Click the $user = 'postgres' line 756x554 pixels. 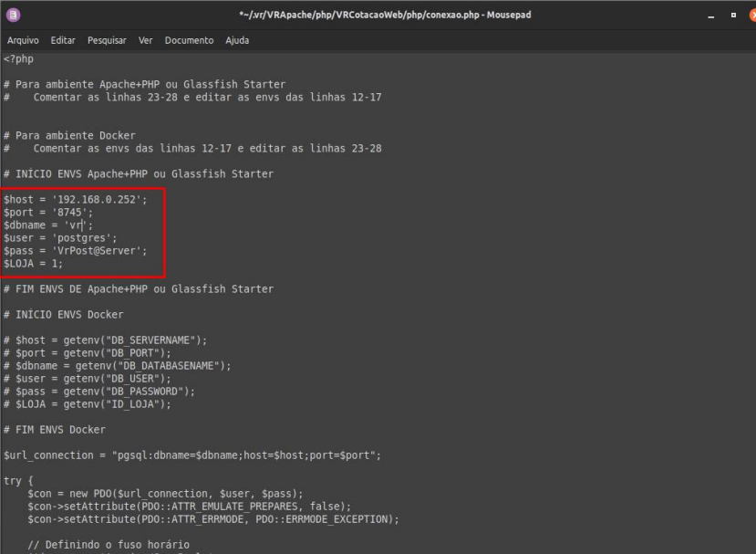pos(60,238)
